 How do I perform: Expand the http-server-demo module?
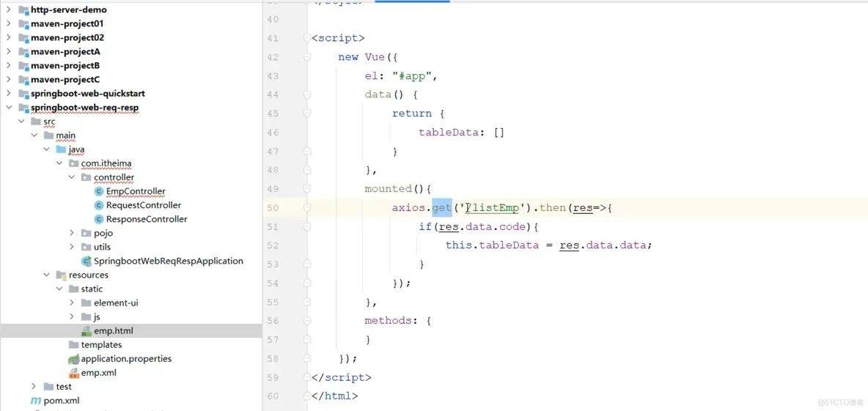8,10
